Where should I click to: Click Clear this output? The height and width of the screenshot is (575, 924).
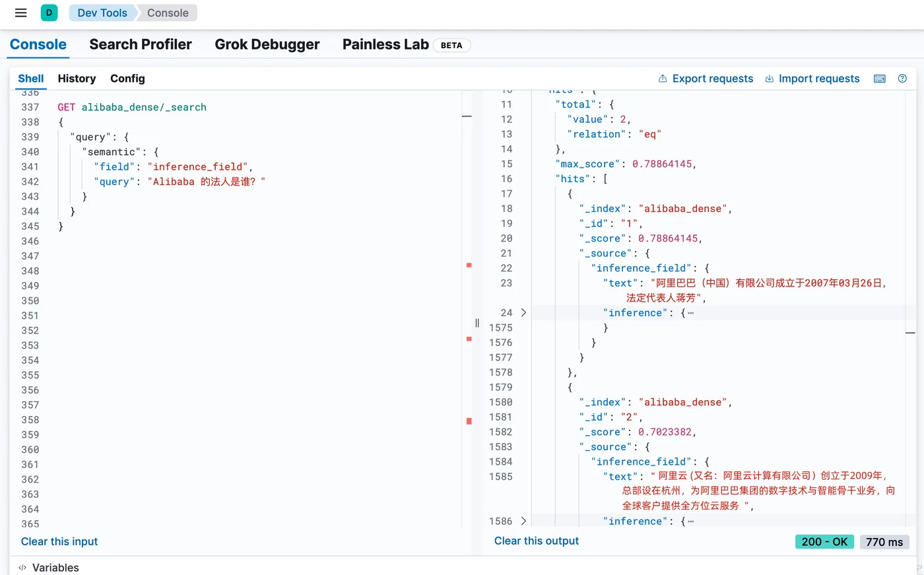(x=537, y=541)
